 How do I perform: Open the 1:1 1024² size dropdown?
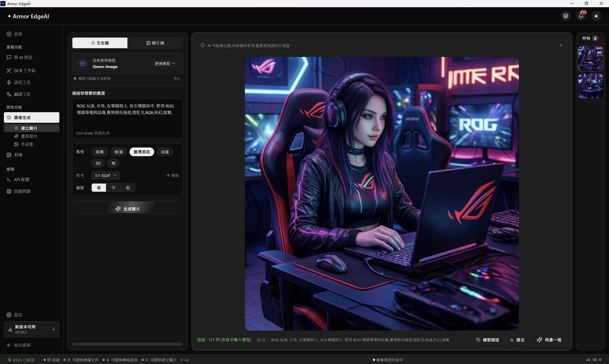coord(106,176)
